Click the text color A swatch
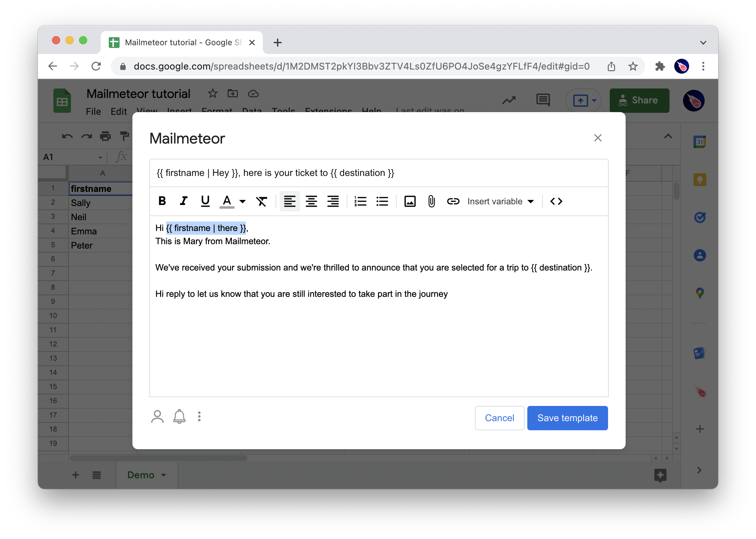Screen dimensions: 756x539 [x=227, y=201]
